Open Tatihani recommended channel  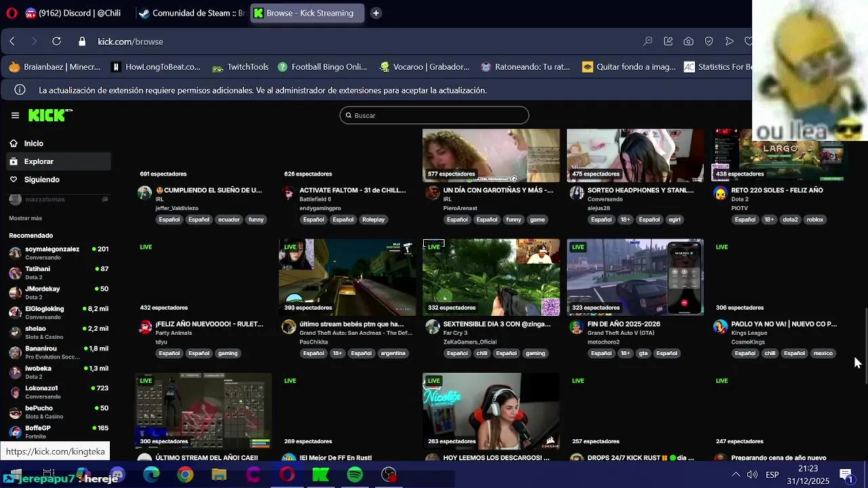click(x=58, y=272)
